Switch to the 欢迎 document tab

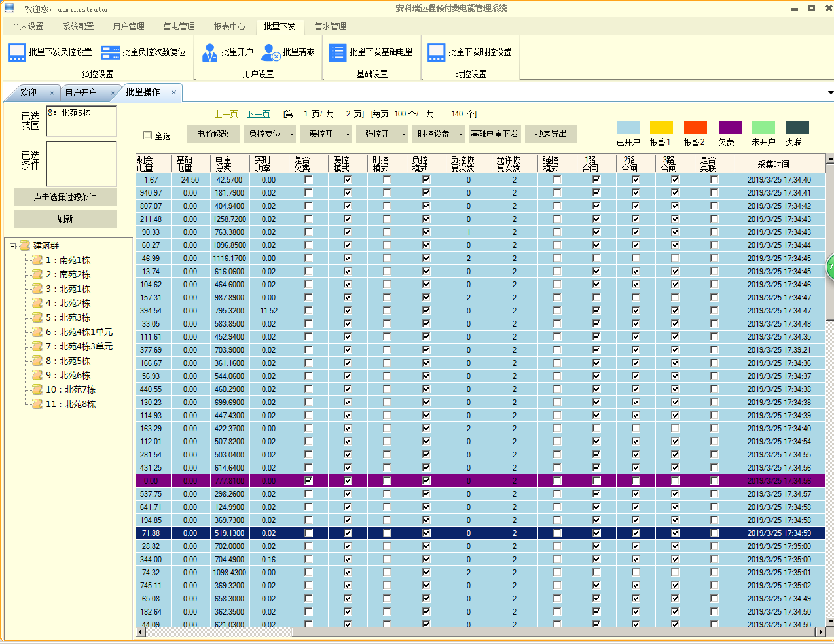click(28, 93)
